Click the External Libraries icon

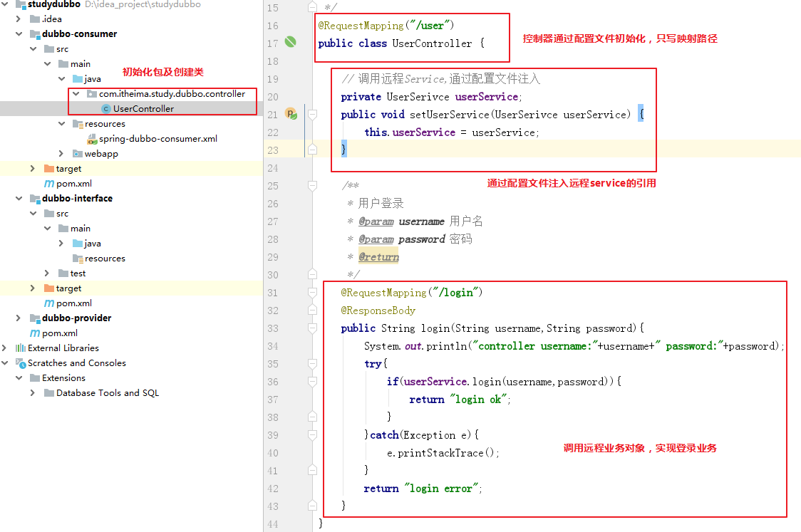pyautogui.click(x=21, y=348)
